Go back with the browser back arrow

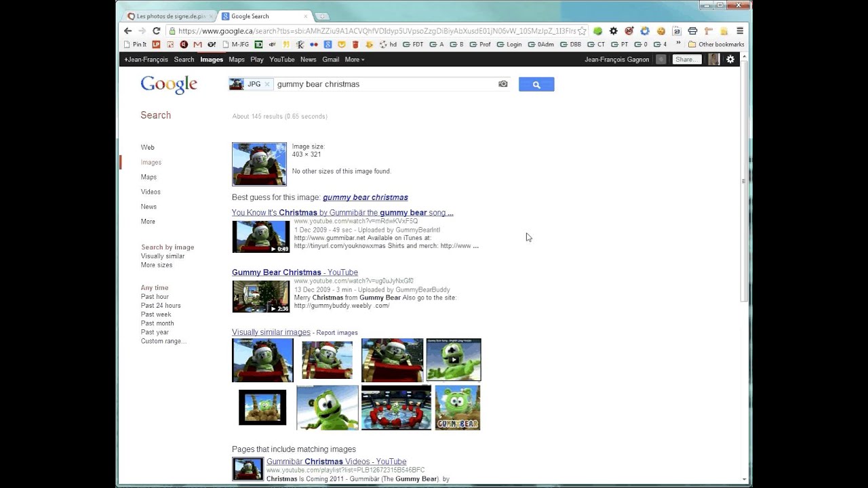(127, 30)
